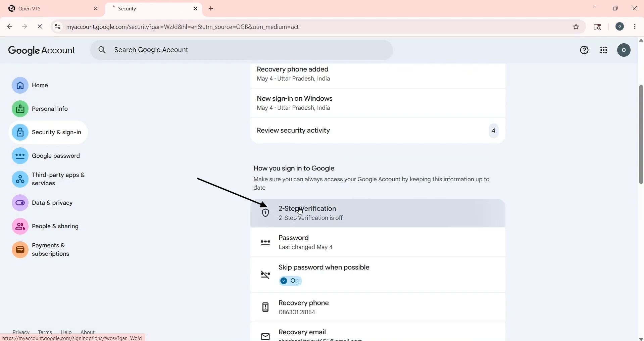Click the Chrome profile avatar in toolbar

620,27
